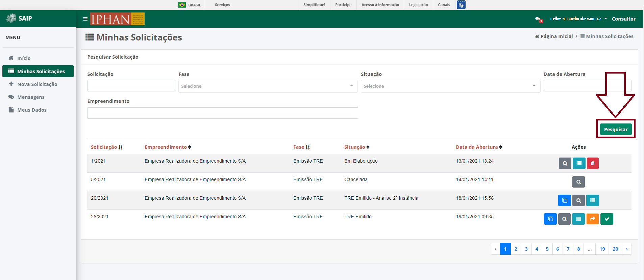Delete request 1/2021 with the trash icon

point(593,163)
